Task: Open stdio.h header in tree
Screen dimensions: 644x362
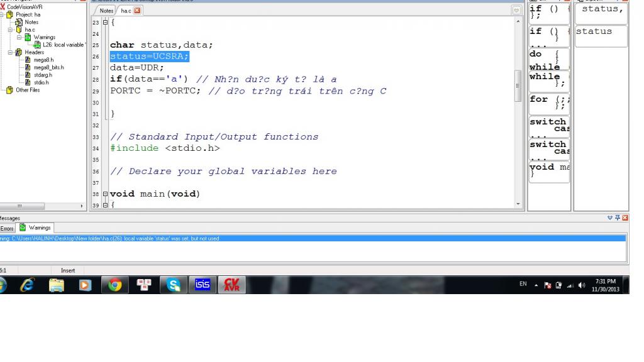Action: [x=41, y=82]
